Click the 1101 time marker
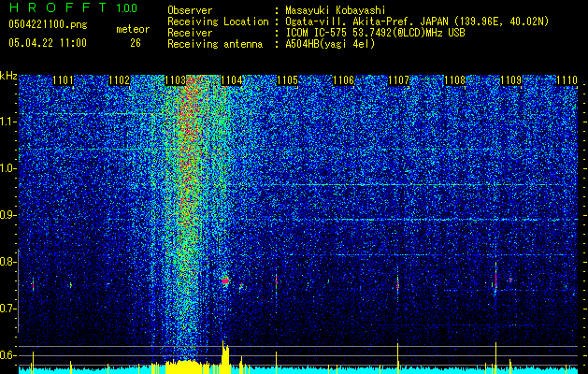Viewport: 588px width, 374px height. (x=63, y=80)
